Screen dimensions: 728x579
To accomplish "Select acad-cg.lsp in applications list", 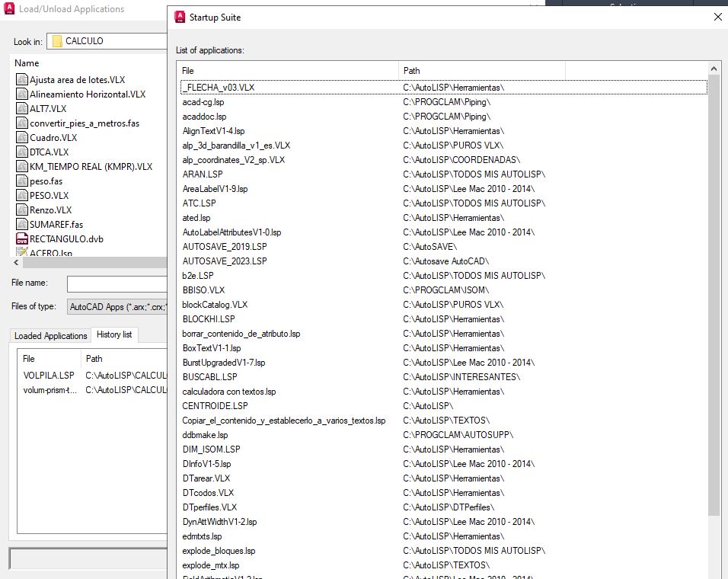I will (443, 101).
